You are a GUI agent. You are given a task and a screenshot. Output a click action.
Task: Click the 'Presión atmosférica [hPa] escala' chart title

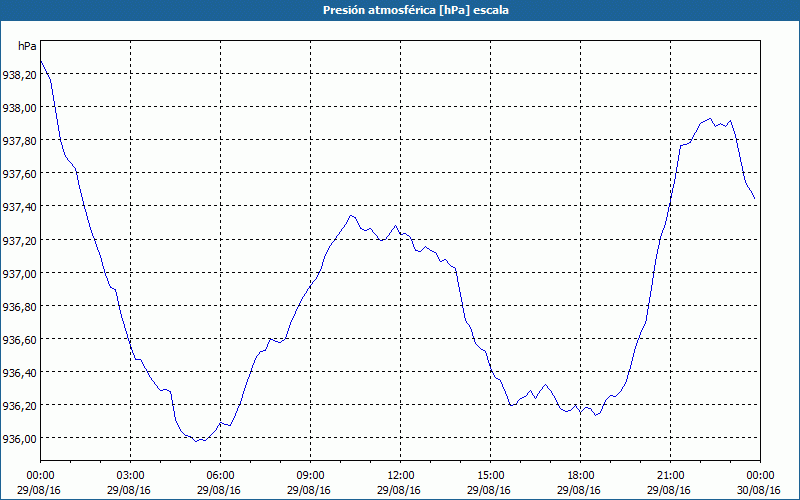click(x=400, y=10)
